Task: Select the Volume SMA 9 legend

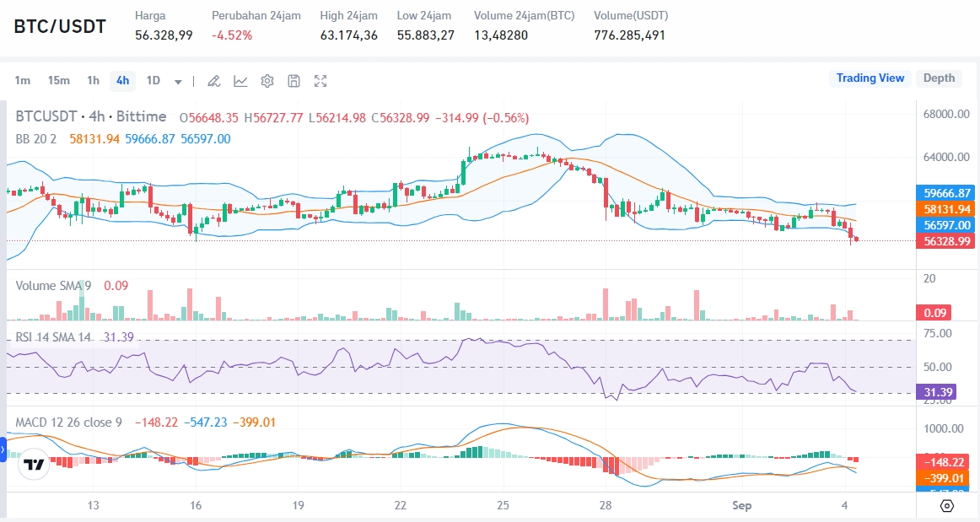Action: [53, 286]
